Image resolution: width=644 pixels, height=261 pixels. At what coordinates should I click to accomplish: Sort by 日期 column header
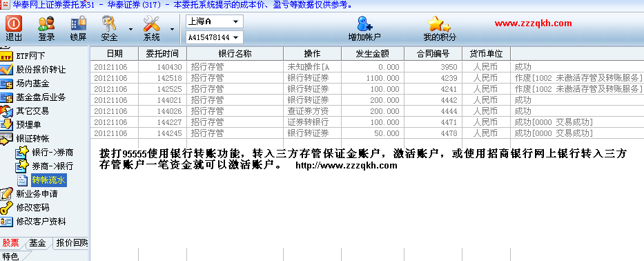point(114,53)
